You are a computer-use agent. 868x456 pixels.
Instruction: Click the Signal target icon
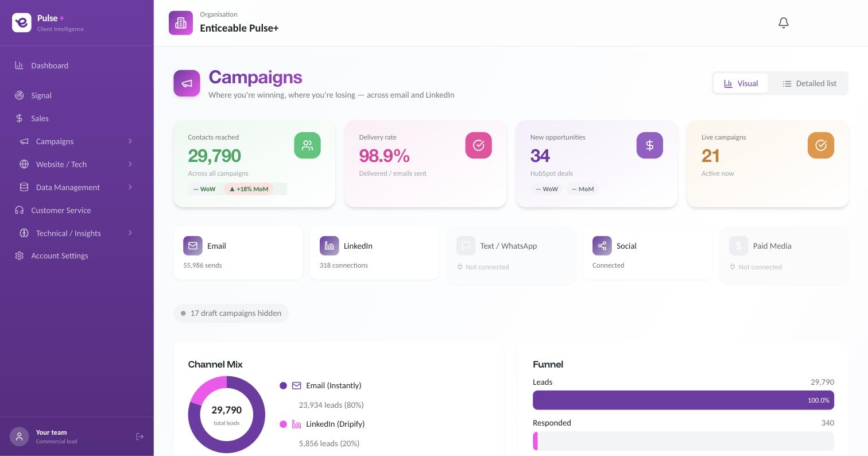click(x=19, y=95)
